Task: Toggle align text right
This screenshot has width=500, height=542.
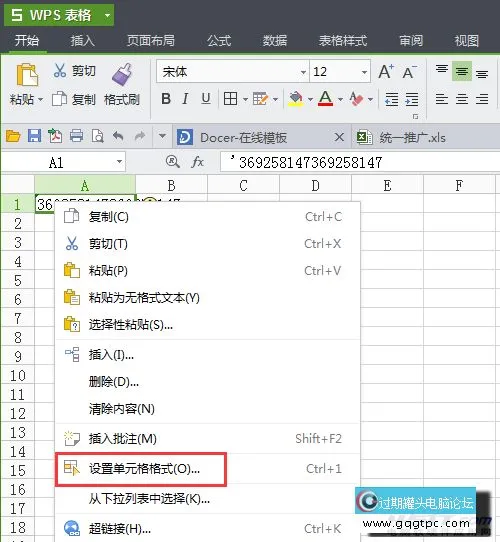Action: pos(482,99)
